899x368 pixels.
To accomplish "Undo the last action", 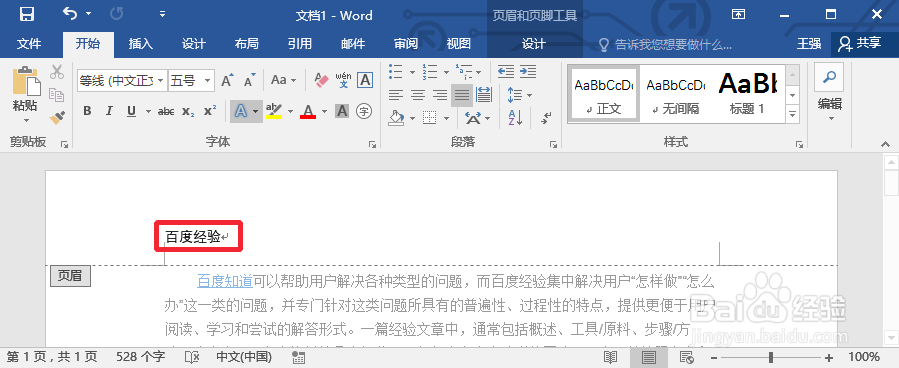I will [x=70, y=14].
